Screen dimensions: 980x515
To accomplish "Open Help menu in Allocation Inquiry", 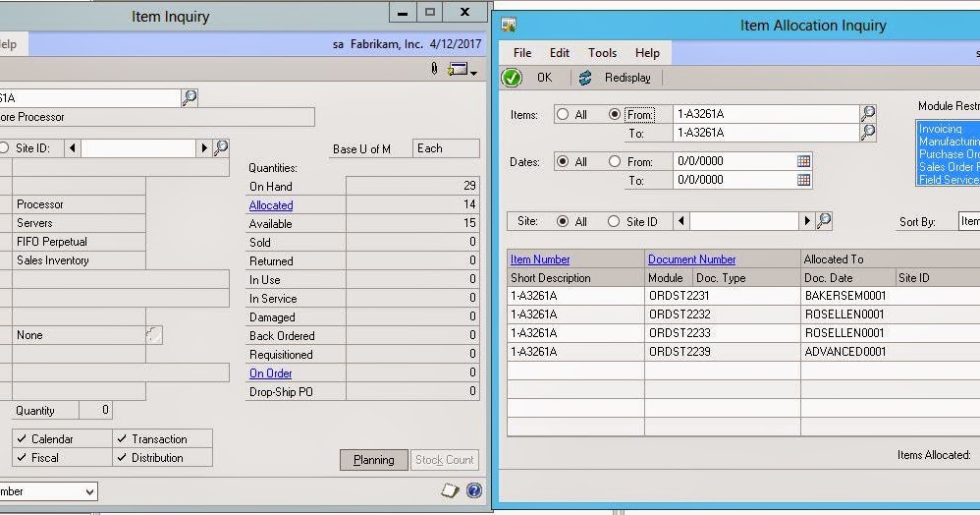I will (647, 53).
